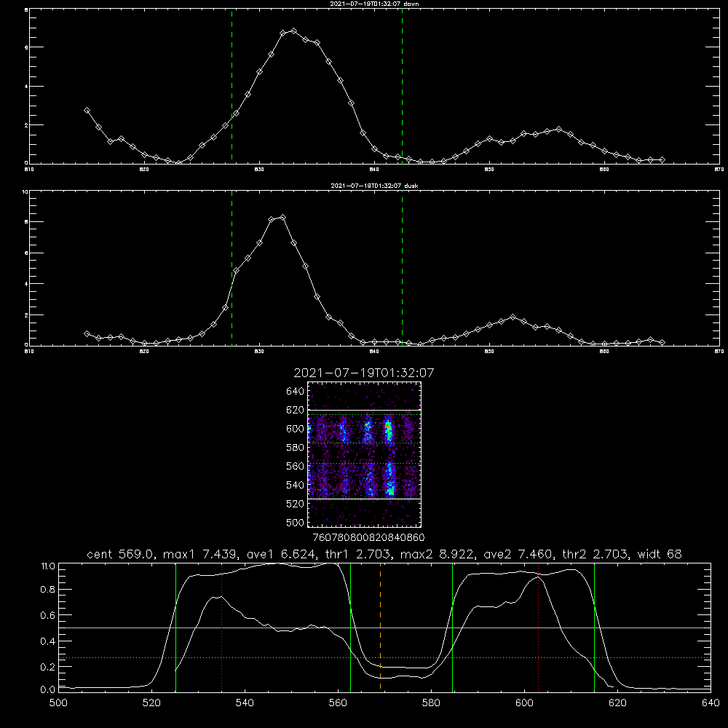Click the right green dashed line in dawn plot
Image resolution: width=728 pixels, height=728 pixels.
coord(402,86)
